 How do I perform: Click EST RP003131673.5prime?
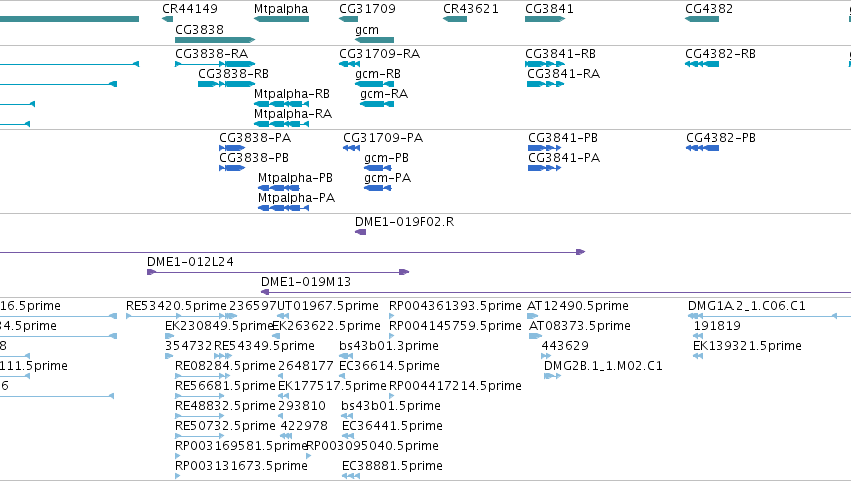pos(241,467)
